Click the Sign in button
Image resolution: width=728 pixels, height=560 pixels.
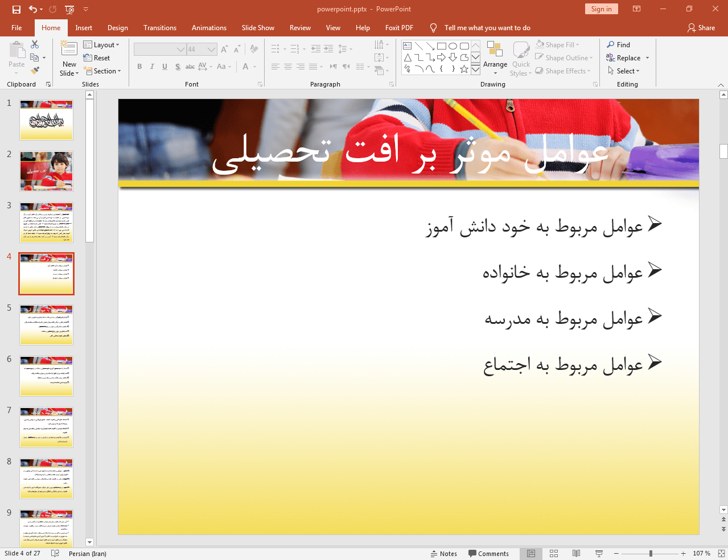tap(601, 9)
